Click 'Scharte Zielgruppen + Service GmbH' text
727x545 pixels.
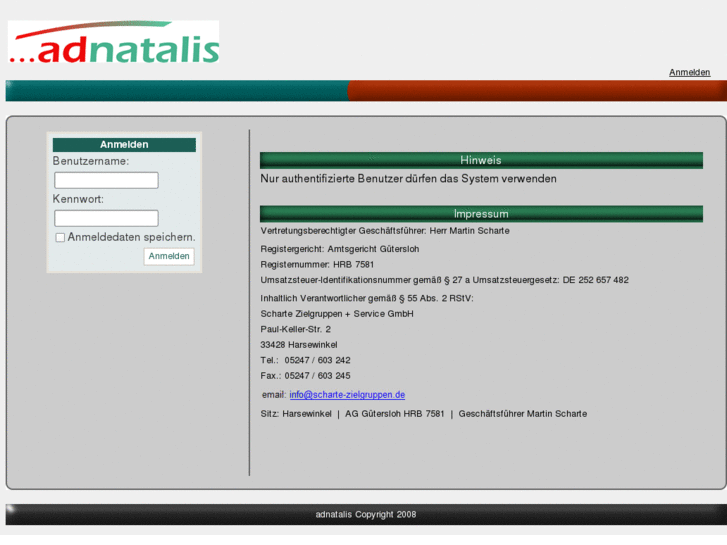pyautogui.click(x=337, y=314)
